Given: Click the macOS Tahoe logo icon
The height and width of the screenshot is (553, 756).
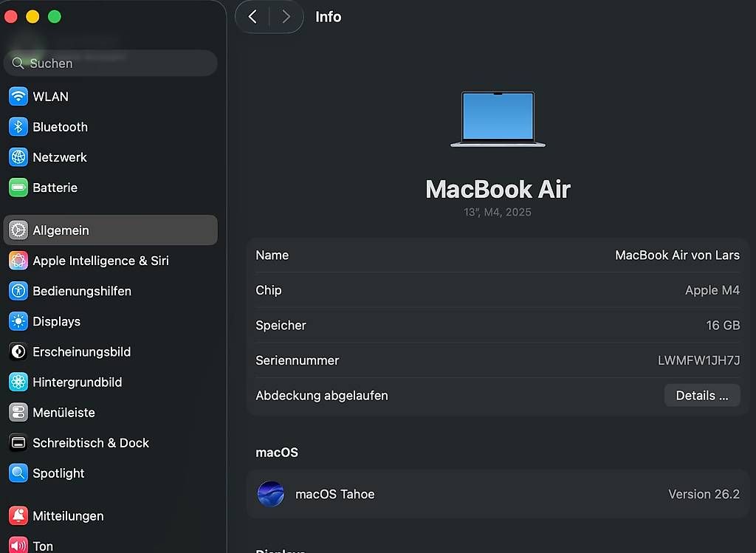Looking at the screenshot, I should [x=270, y=494].
